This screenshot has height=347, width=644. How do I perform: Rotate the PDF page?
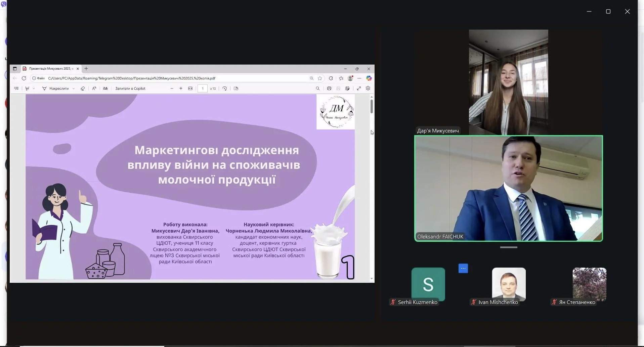(x=225, y=88)
